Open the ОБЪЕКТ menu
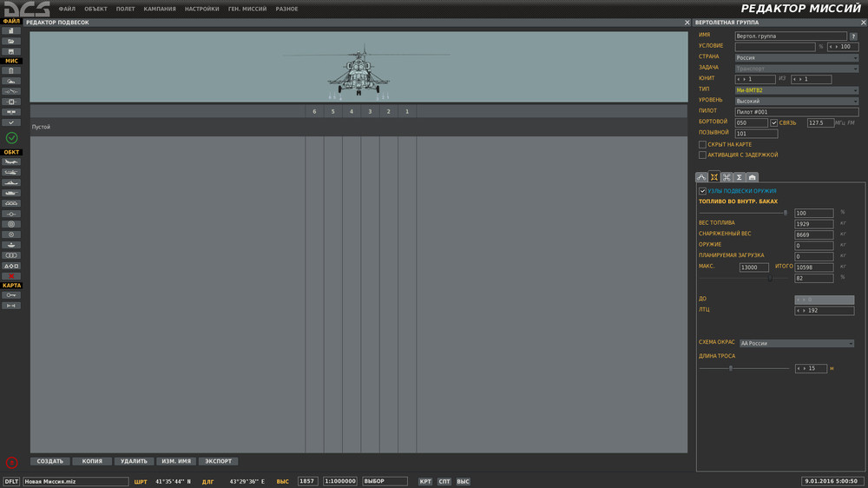868x488 pixels. 95,9
